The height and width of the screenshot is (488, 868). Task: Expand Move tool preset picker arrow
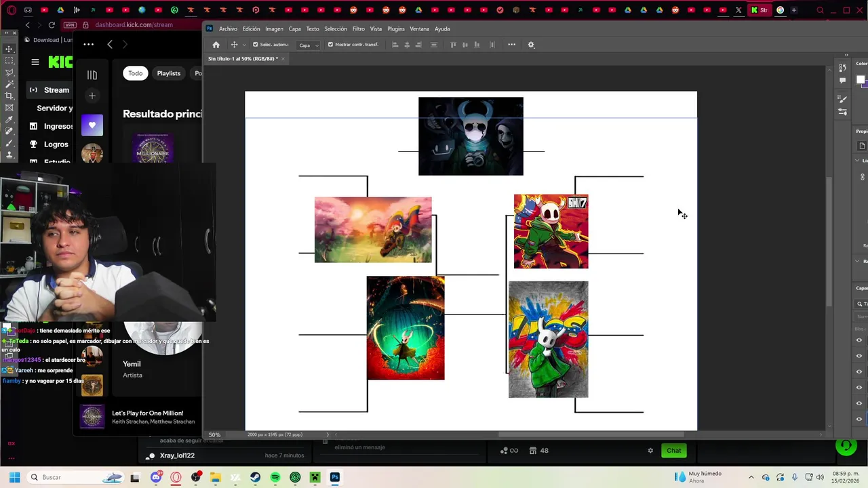243,45
